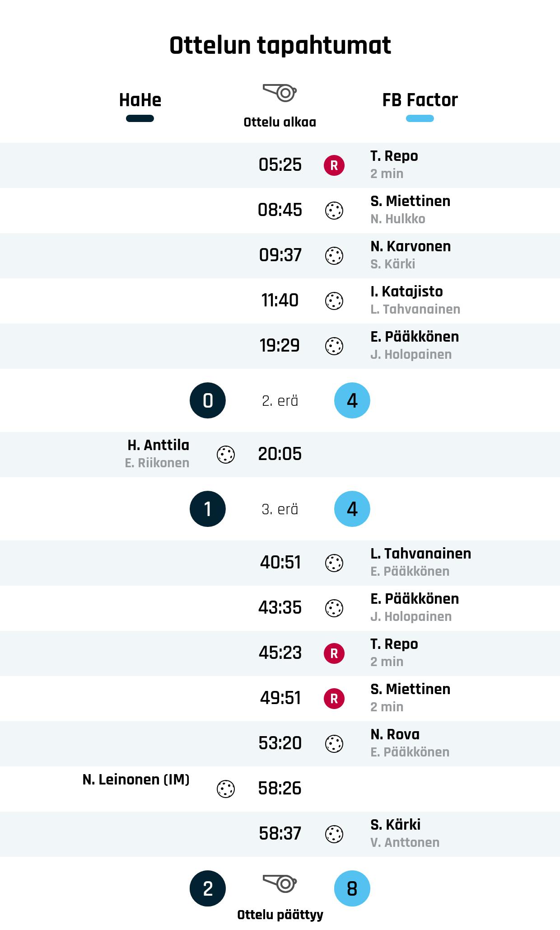The height and width of the screenshot is (930, 560).
Task: Click the whistle icon above Ottelu alkaa
Action: pos(280,93)
